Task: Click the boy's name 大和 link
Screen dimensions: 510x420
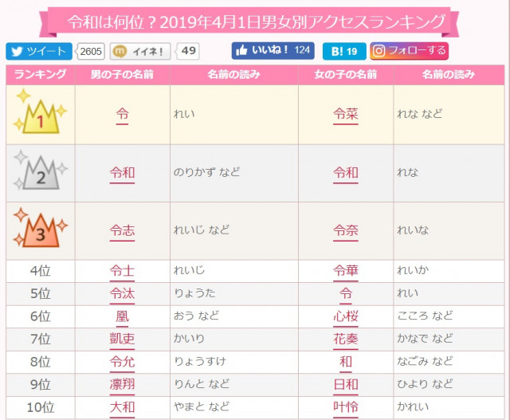Action: click(x=122, y=407)
